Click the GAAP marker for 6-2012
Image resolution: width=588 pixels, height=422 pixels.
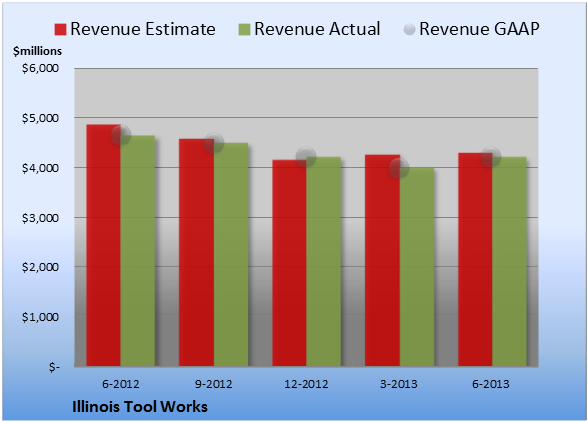click(121, 135)
